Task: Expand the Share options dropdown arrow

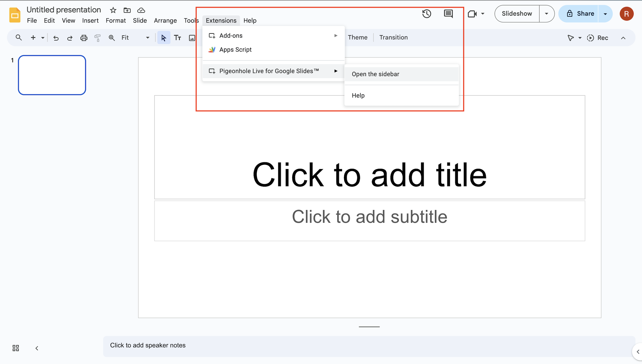Action: (x=605, y=14)
